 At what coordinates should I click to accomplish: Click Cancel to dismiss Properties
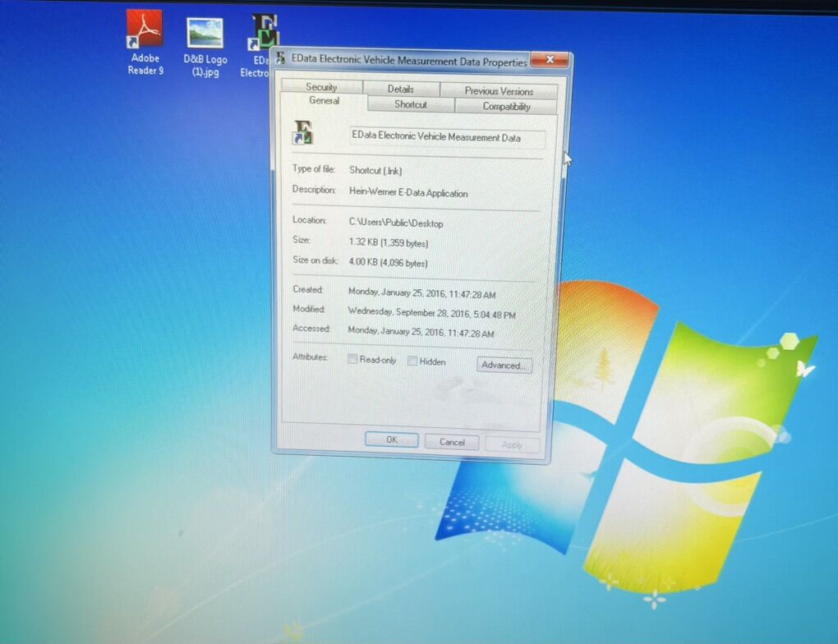[452, 442]
